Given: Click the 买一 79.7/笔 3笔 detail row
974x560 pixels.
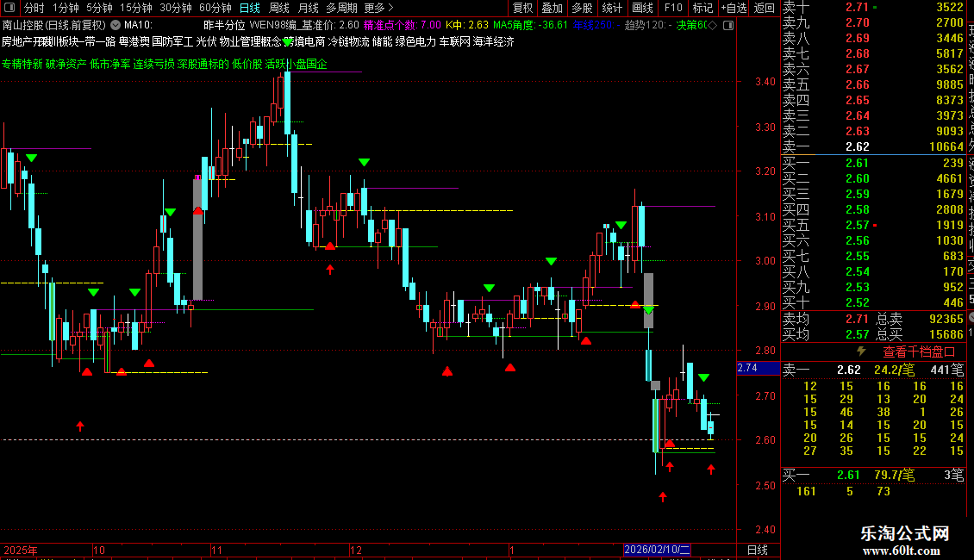Looking at the screenshot, I should click(873, 475).
